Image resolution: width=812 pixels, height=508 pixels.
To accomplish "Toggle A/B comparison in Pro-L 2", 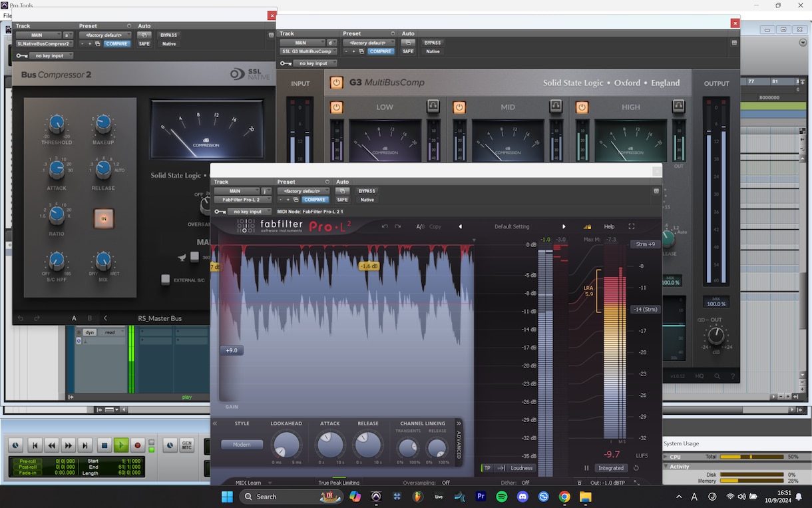I will tap(420, 226).
